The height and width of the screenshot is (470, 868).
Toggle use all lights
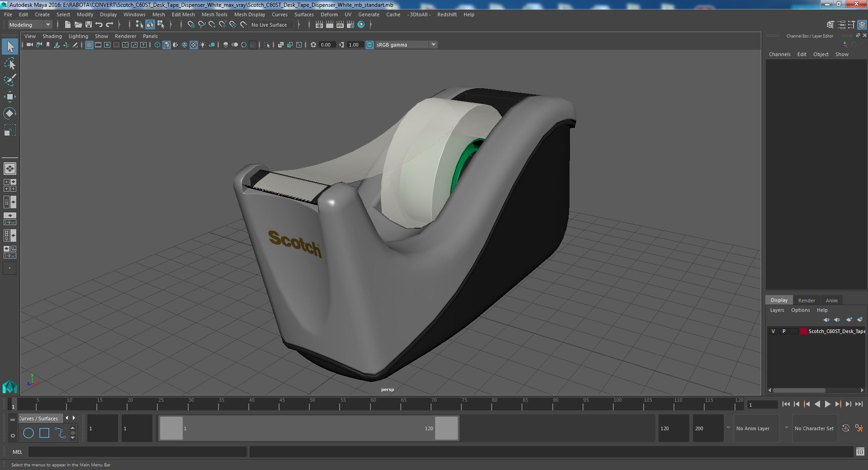pyautogui.click(x=203, y=45)
